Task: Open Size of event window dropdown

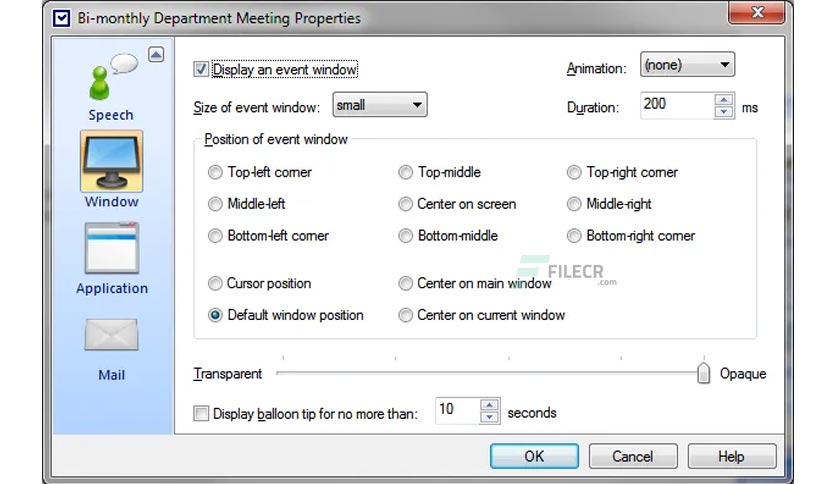Action: tap(380, 104)
